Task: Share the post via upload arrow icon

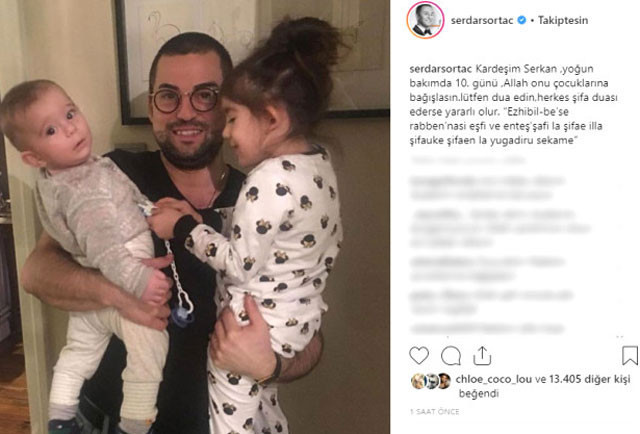Action: coord(482,355)
